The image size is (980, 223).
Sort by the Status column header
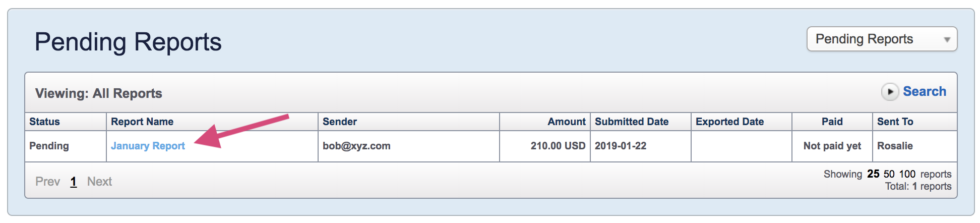pyautogui.click(x=44, y=122)
